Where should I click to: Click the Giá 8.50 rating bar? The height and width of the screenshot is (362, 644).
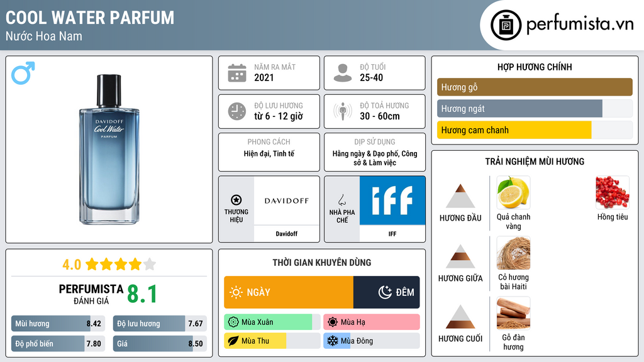coord(160,344)
